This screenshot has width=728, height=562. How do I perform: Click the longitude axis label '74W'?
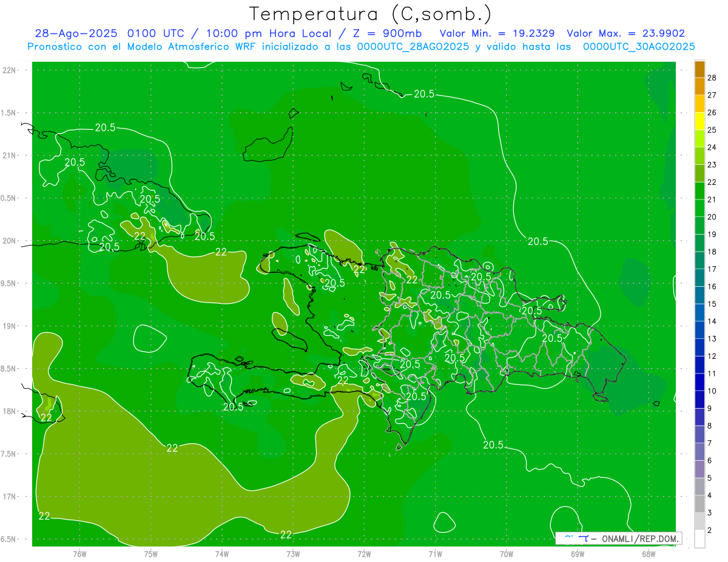pyautogui.click(x=222, y=554)
